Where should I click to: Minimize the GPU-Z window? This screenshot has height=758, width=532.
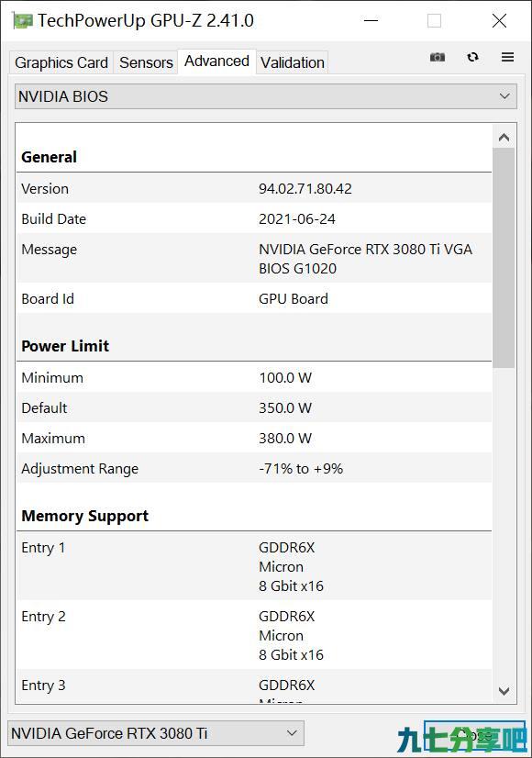click(x=371, y=21)
